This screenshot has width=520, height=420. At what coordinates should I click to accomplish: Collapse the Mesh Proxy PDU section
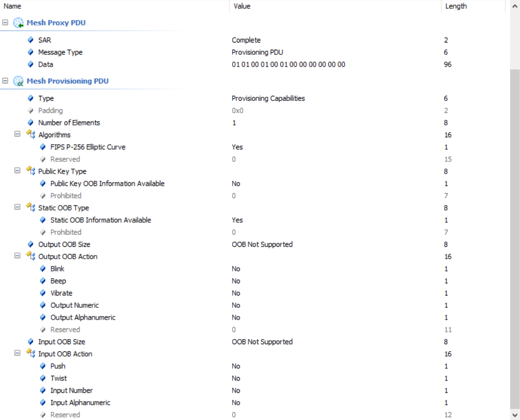[x=5, y=23]
